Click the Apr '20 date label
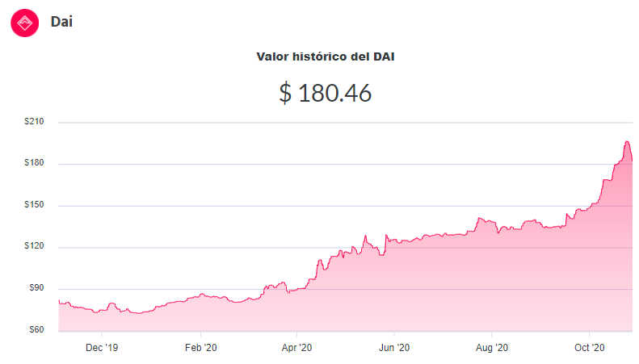 point(296,347)
